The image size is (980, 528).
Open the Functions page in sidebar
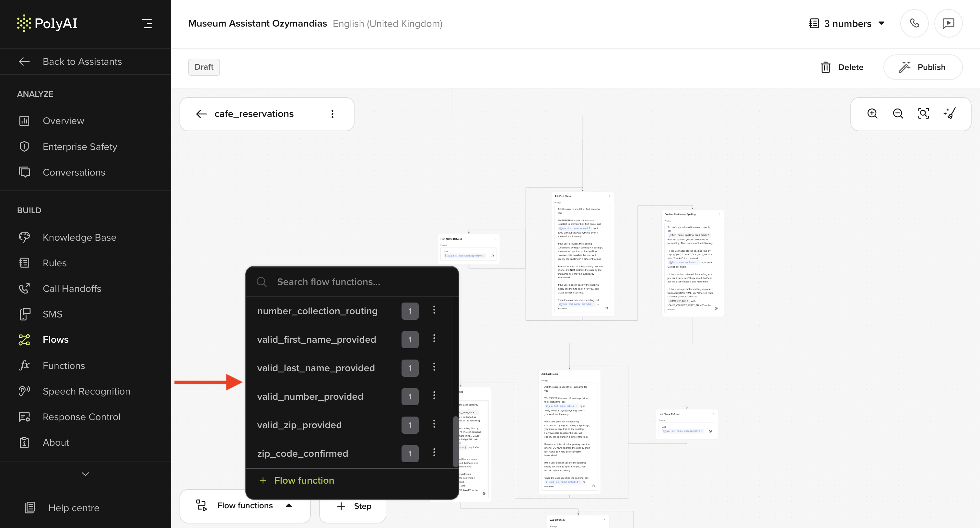64,365
